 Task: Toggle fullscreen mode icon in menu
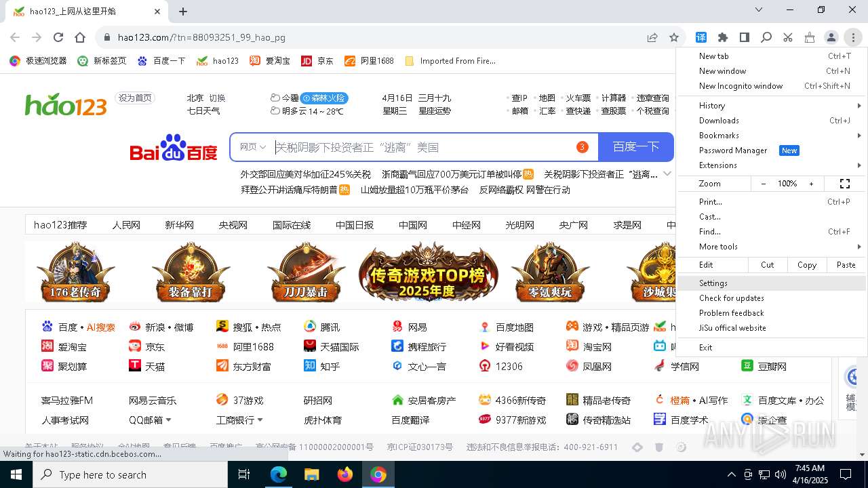coord(845,184)
